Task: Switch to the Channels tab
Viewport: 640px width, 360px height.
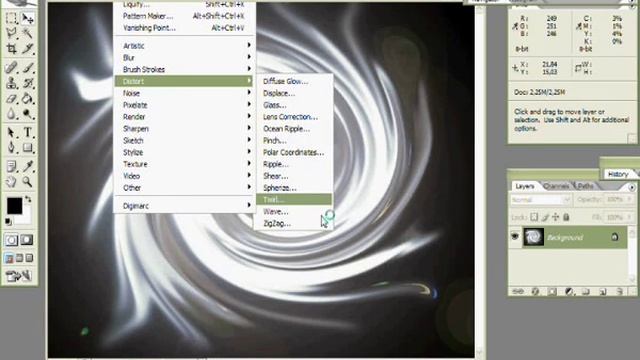Action: 557,186
